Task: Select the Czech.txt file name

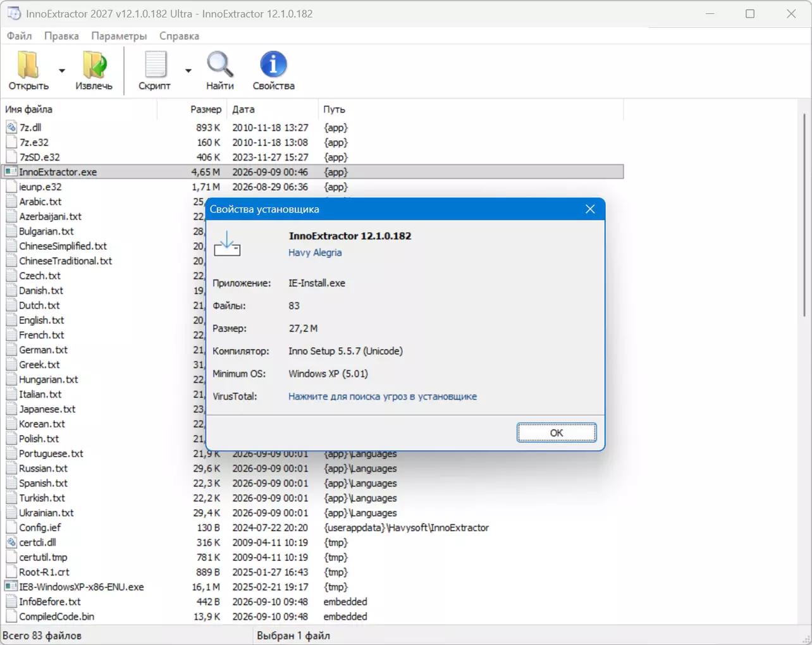Action: click(x=40, y=276)
